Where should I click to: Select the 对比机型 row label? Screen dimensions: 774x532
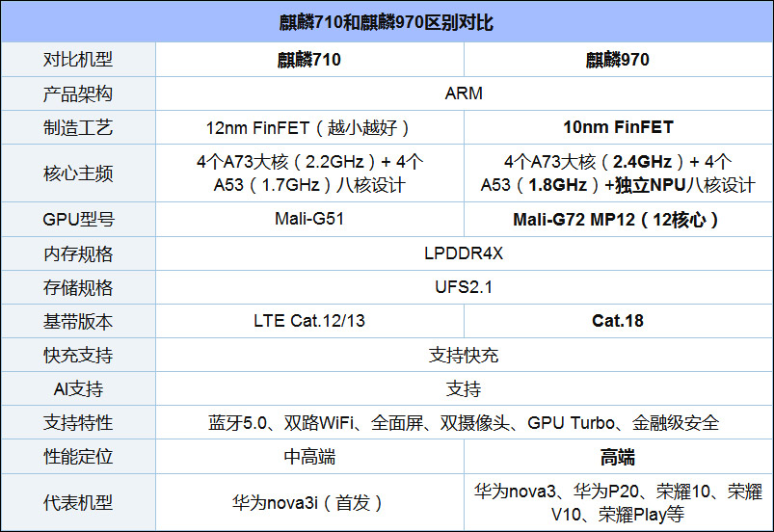click(78, 59)
